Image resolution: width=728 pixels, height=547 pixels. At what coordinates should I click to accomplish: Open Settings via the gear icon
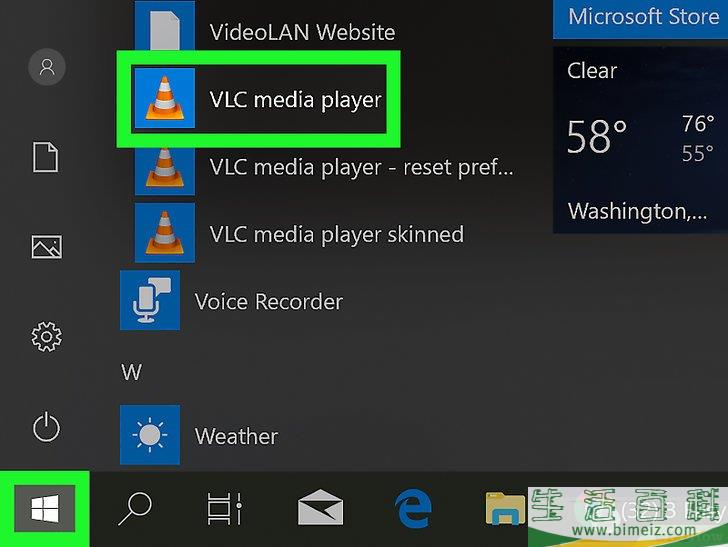46,337
